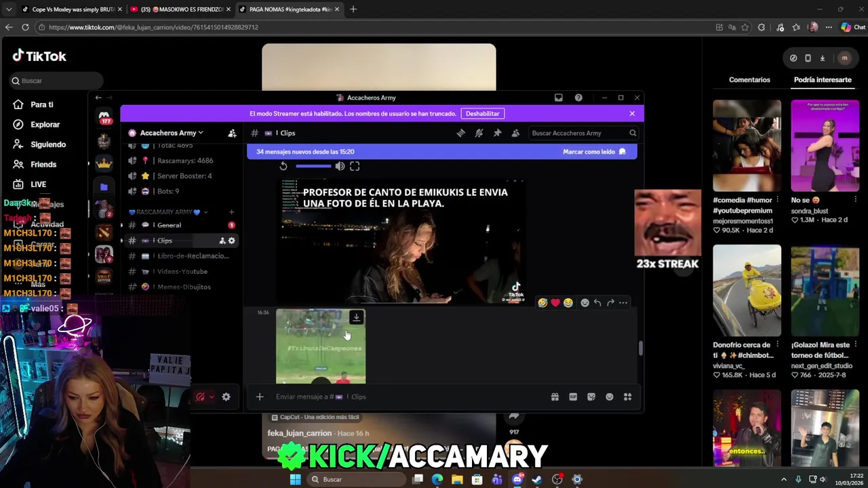Open apps launcher icon in message bar
Viewport: 868px width, 488px height.
click(628, 397)
